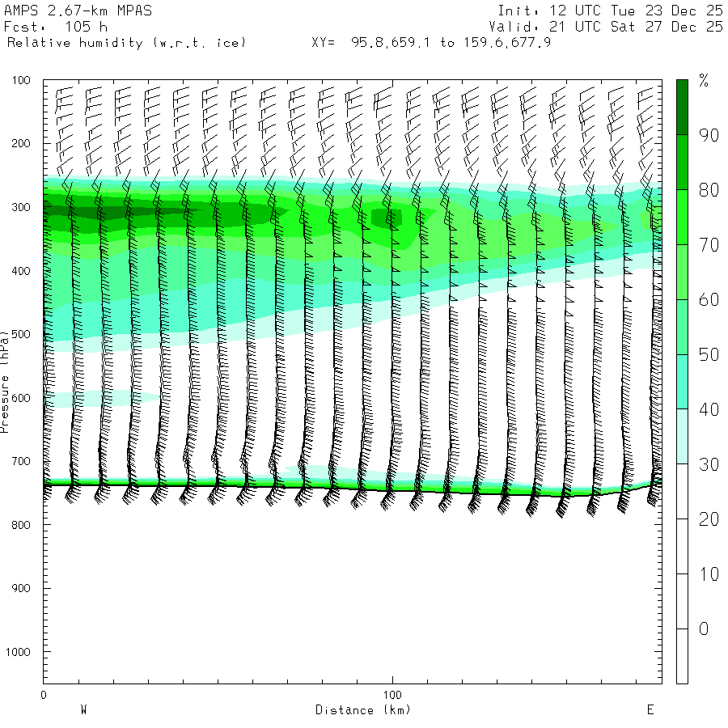Click the colorbar segment between 80 and 90

[x=682, y=163]
